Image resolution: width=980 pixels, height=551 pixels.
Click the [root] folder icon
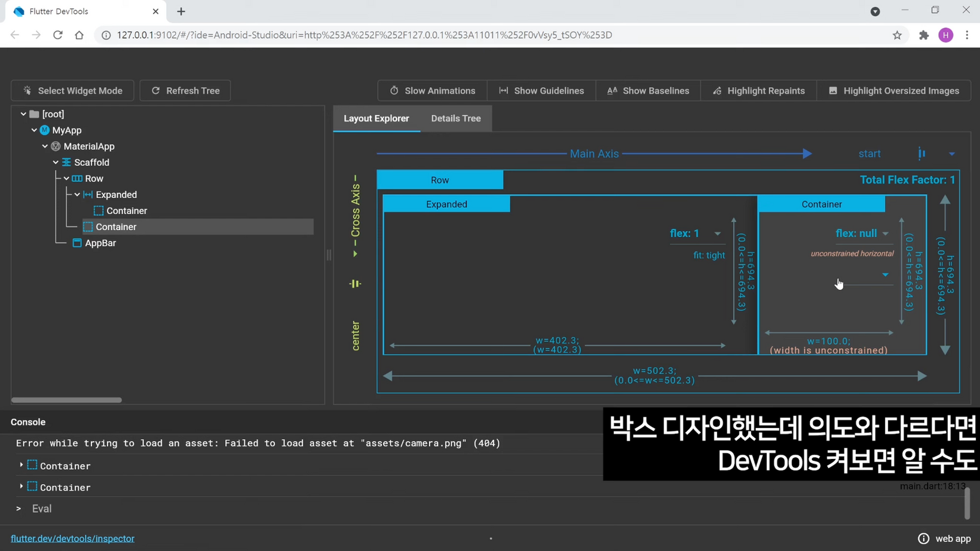pos(34,114)
